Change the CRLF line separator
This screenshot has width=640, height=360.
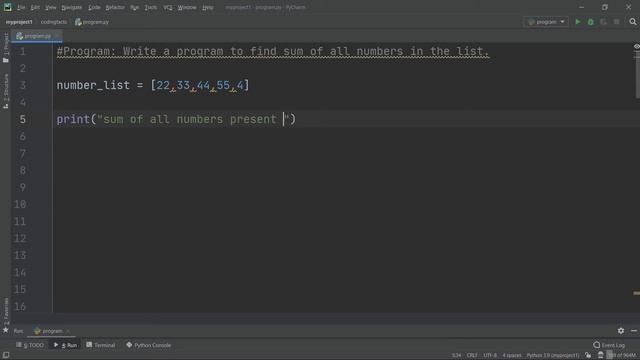[472, 356]
